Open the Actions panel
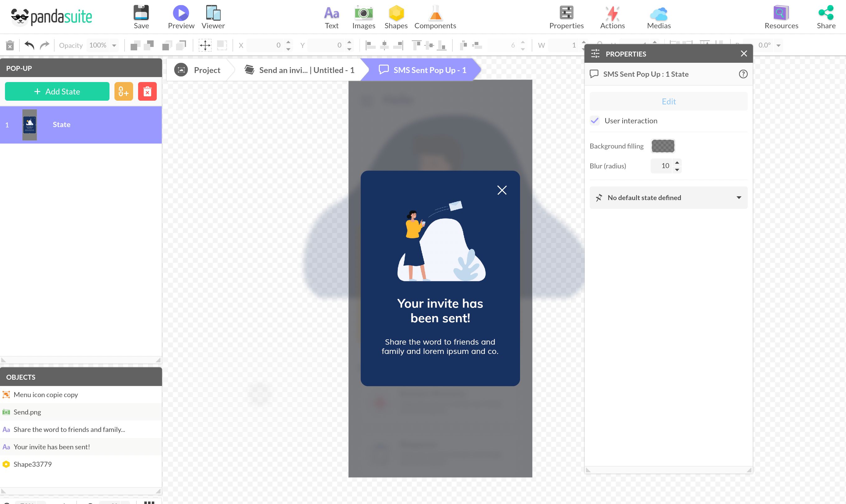The image size is (846, 504). click(612, 16)
